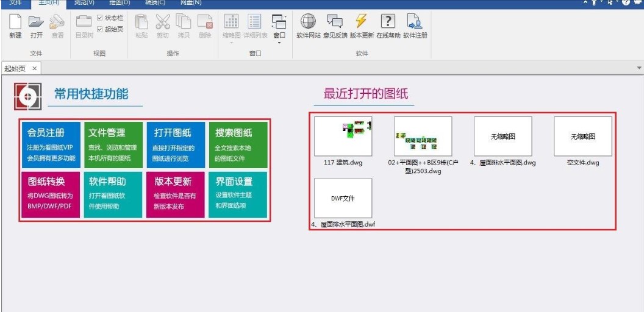The image size is (644, 312).
Task: Click the 粘贴 (Paste) icon
Action: click(x=141, y=21)
